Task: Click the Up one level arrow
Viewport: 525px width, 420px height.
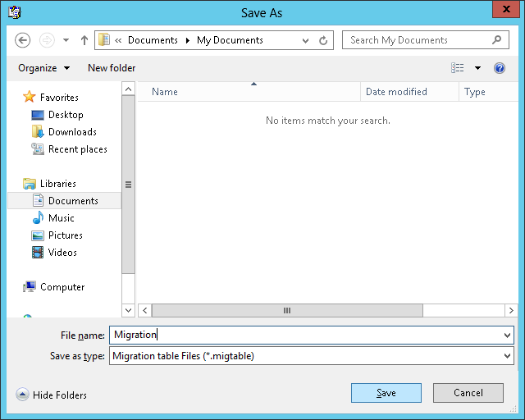Action: (84, 40)
